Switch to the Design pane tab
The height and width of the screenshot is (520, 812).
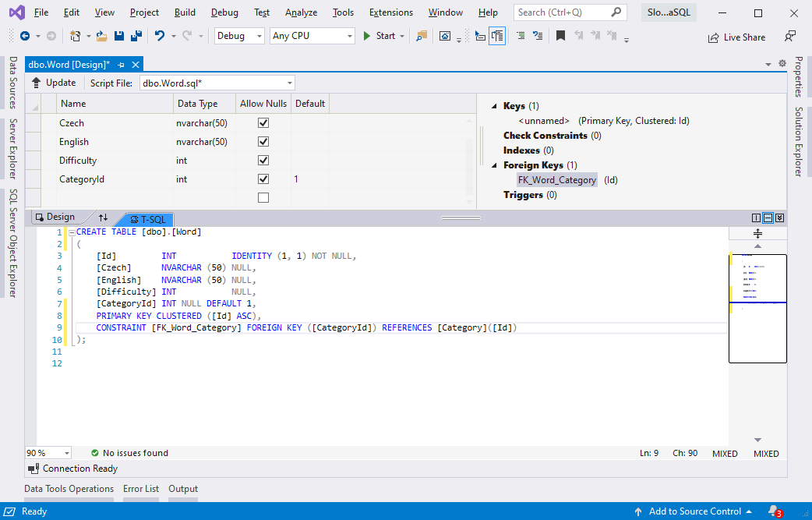[56, 217]
